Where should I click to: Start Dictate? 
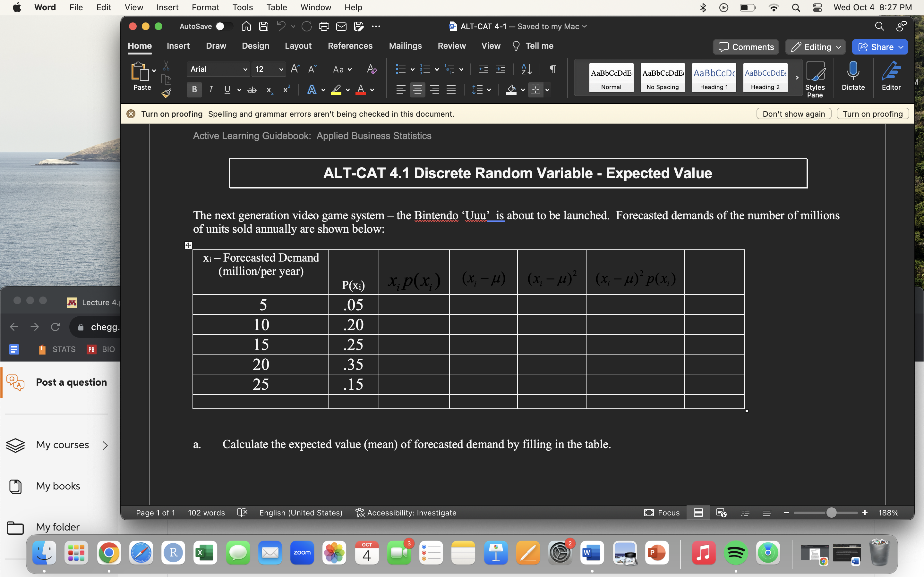[x=853, y=78]
